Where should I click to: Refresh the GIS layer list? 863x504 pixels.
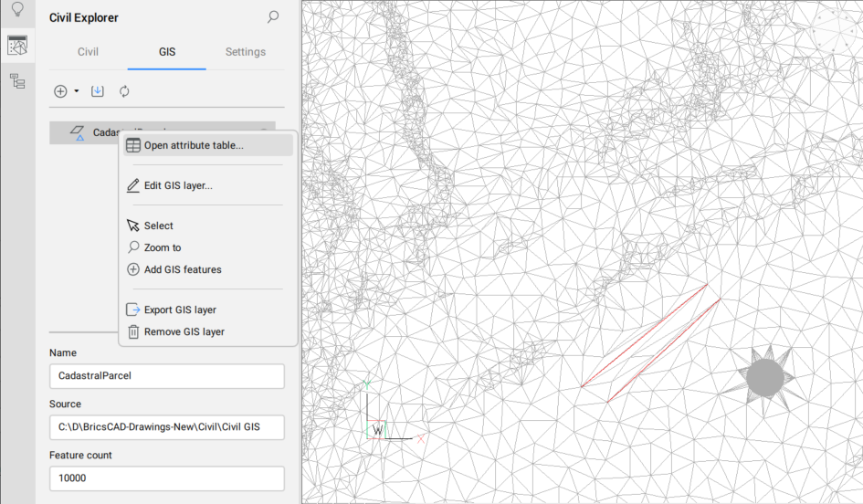point(124,91)
